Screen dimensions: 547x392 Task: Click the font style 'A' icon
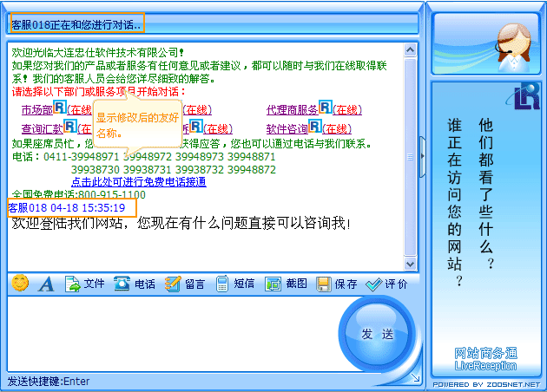point(46,284)
